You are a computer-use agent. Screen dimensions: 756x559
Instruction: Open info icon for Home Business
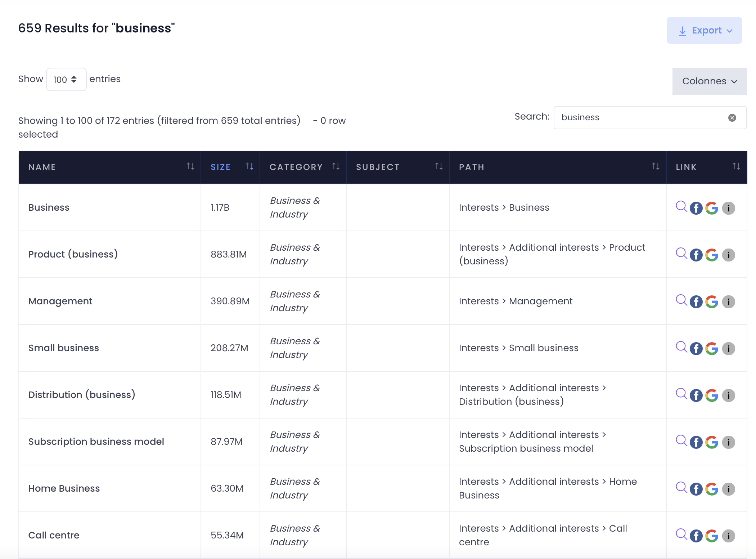coord(728,489)
